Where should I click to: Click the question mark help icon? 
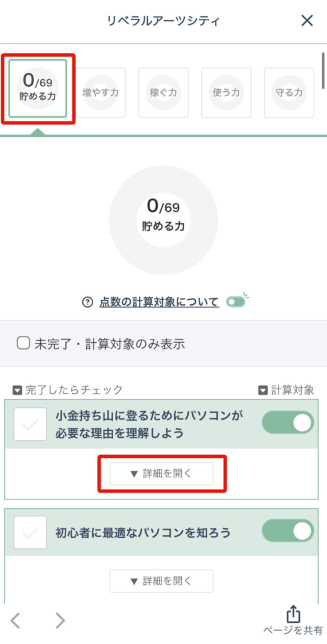[87, 303]
